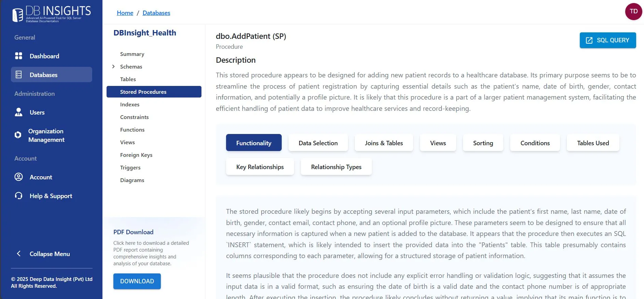Click the copyright Deep Data Insight text

coord(52,282)
